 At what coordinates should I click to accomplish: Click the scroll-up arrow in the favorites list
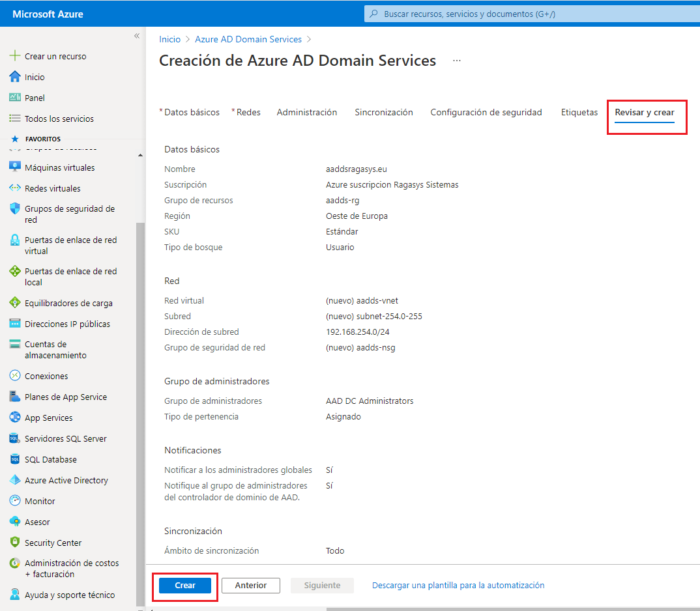(139, 155)
